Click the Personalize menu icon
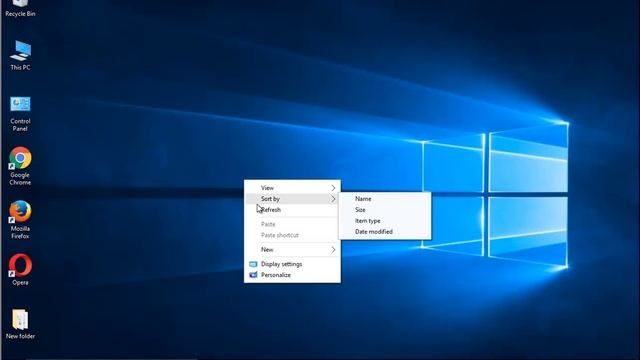640x360 pixels. point(253,275)
